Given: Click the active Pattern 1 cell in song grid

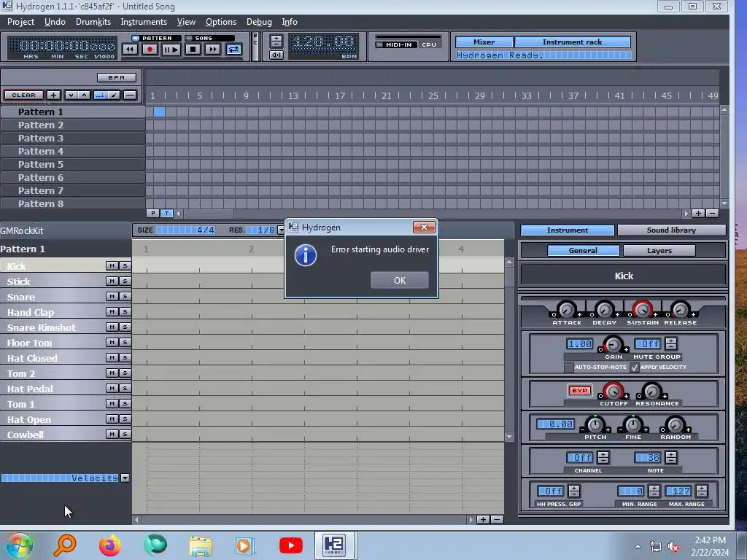Looking at the screenshot, I should [159, 112].
